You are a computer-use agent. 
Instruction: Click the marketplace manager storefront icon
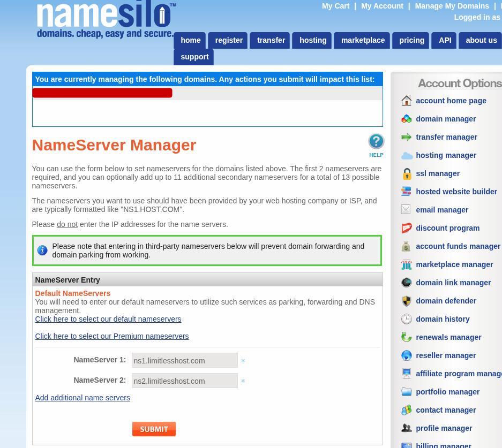point(406,264)
